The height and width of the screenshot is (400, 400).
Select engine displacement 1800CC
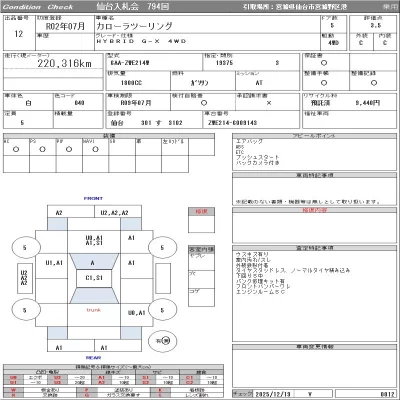pyautogui.click(x=131, y=83)
